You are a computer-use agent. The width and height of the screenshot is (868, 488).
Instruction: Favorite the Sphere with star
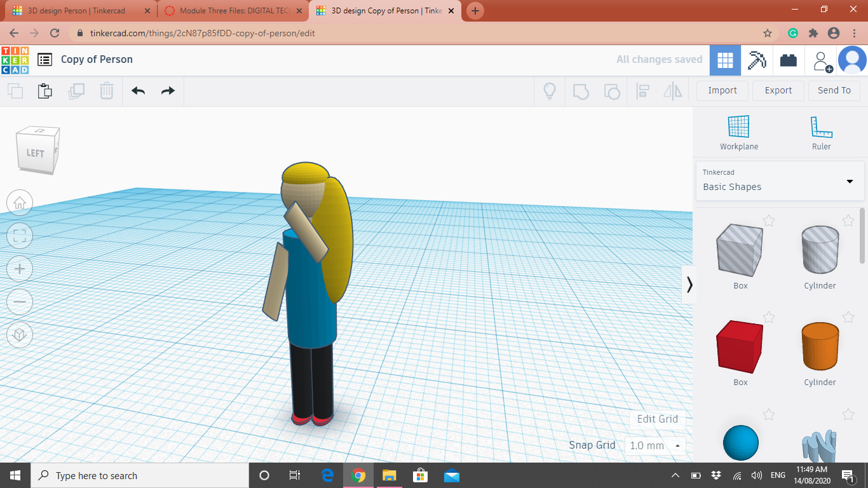point(769,414)
